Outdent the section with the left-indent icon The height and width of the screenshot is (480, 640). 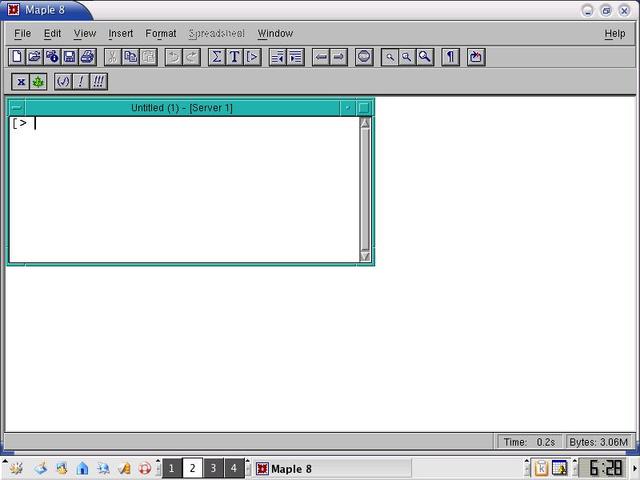click(x=278, y=57)
